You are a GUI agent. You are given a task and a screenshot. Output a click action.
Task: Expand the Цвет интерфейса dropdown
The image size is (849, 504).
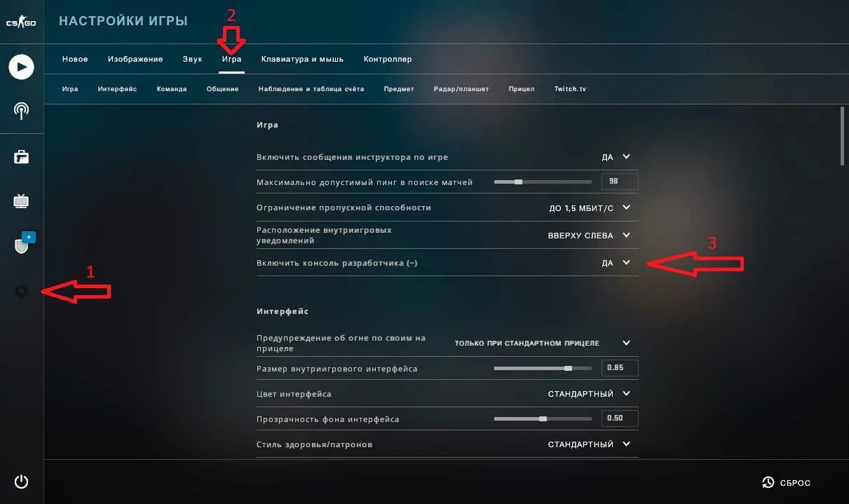pyautogui.click(x=590, y=394)
